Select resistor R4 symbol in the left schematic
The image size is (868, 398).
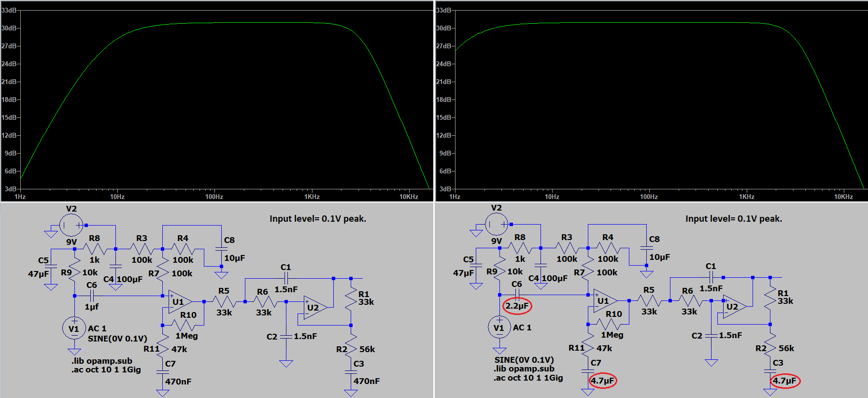(x=183, y=249)
